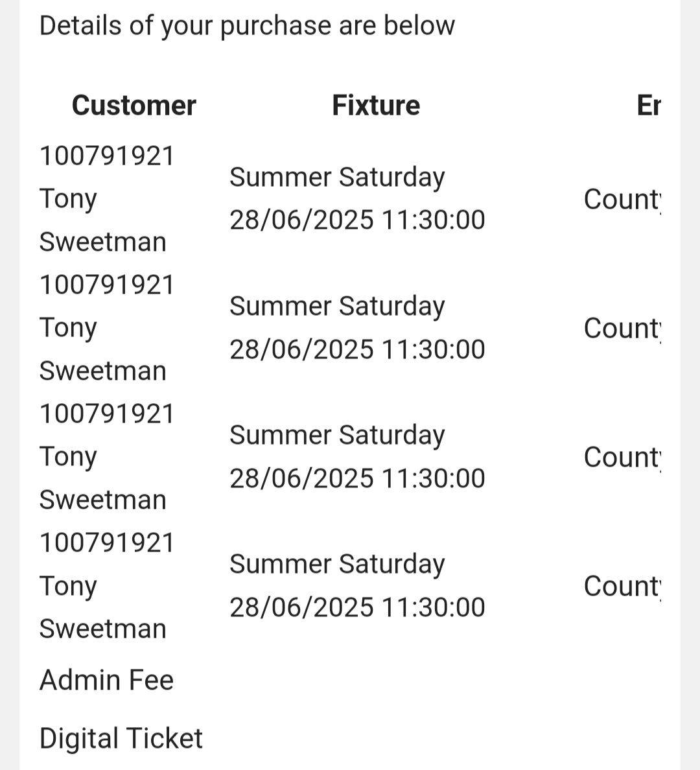Click the Customer column header
This screenshot has width=700, height=770.
click(134, 105)
